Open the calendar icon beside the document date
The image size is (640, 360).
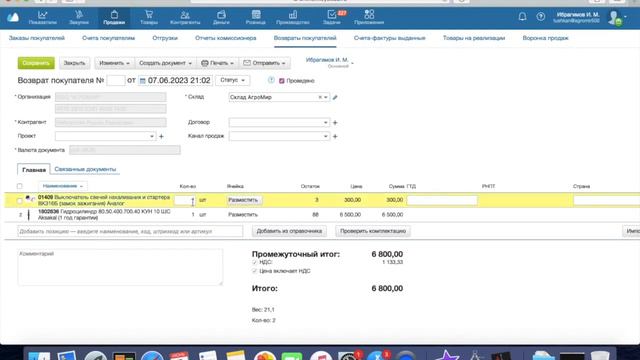pos(142,81)
